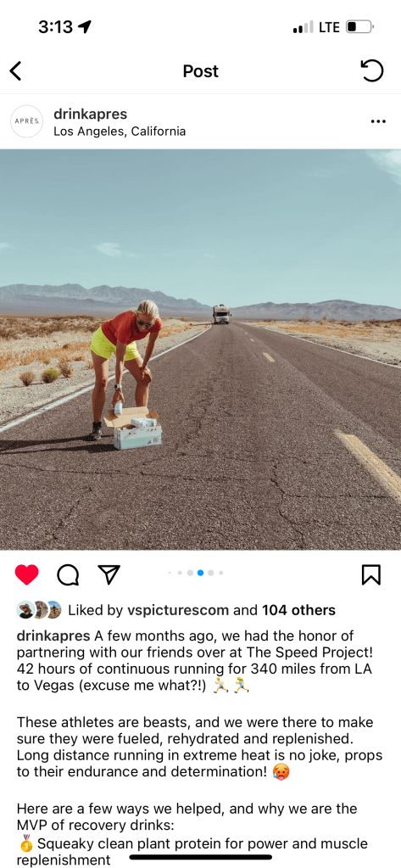This screenshot has height=868, width=401.
Task: Tap the desert road photo of the runner
Action: coord(200,350)
